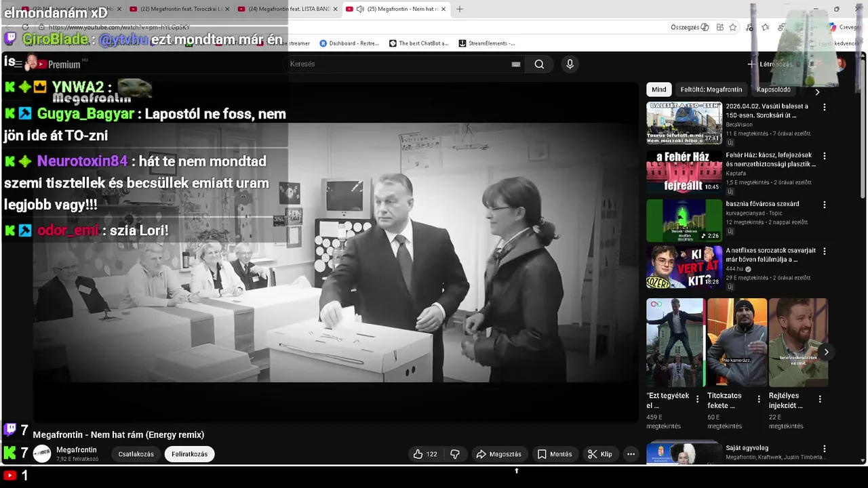Open Vasúti baleset a 150-esen thumbnail
This screenshot has width=868, height=488.
tap(684, 123)
